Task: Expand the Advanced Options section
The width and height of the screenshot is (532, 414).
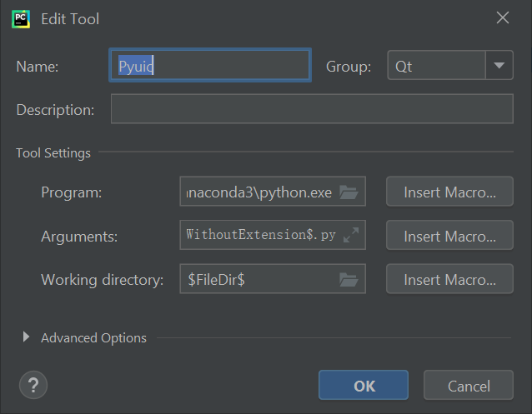Action: pyautogui.click(x=26, y=337)
